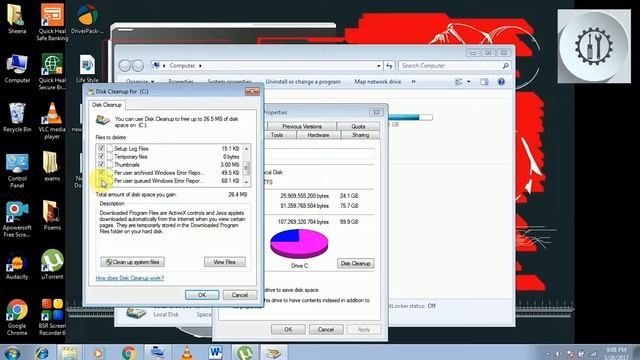Toggle Per user queued Windows Error Report checkbox
Screen dimensions: 640x360
click(101, 181)
